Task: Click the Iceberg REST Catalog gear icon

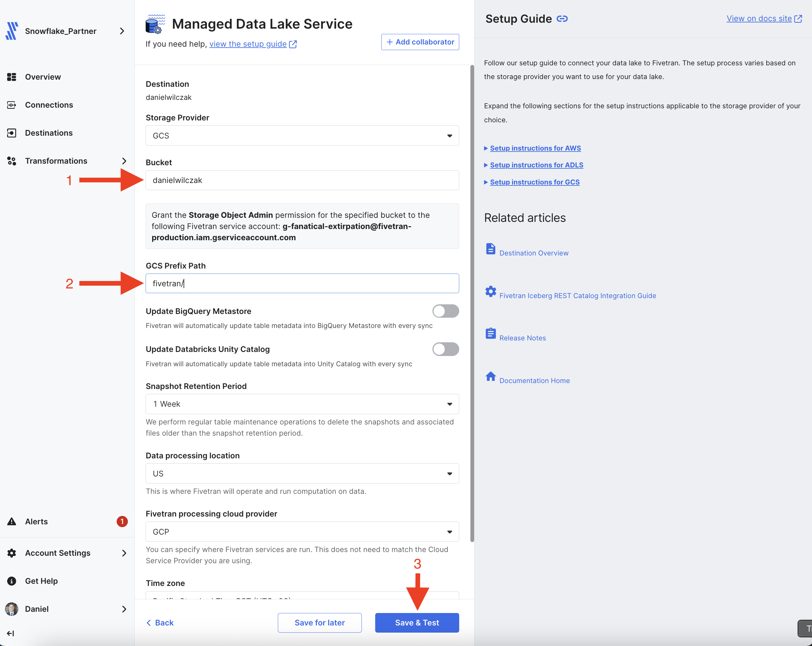Action: (x=490, y=291)
